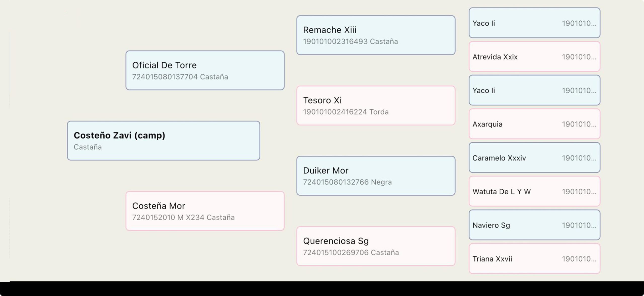Open the Axarquia ancestor card
Viewport: 644px width, 296px height.
tap(535, 124)
